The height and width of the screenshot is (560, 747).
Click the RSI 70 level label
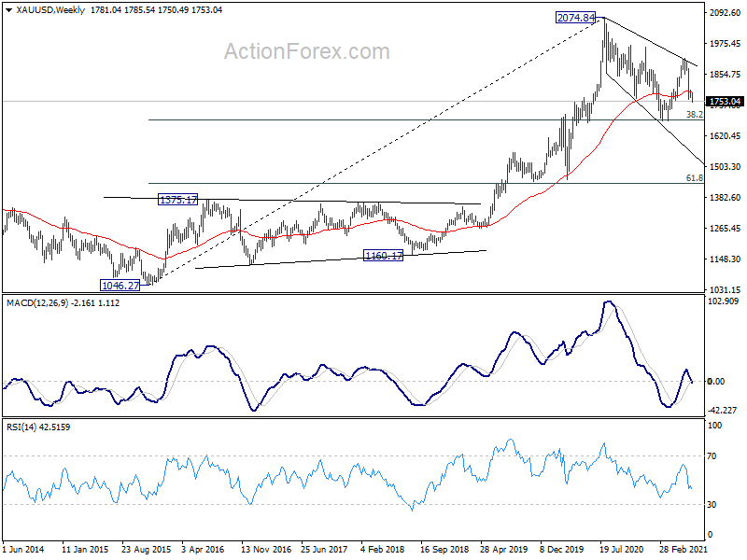point(712,456)
